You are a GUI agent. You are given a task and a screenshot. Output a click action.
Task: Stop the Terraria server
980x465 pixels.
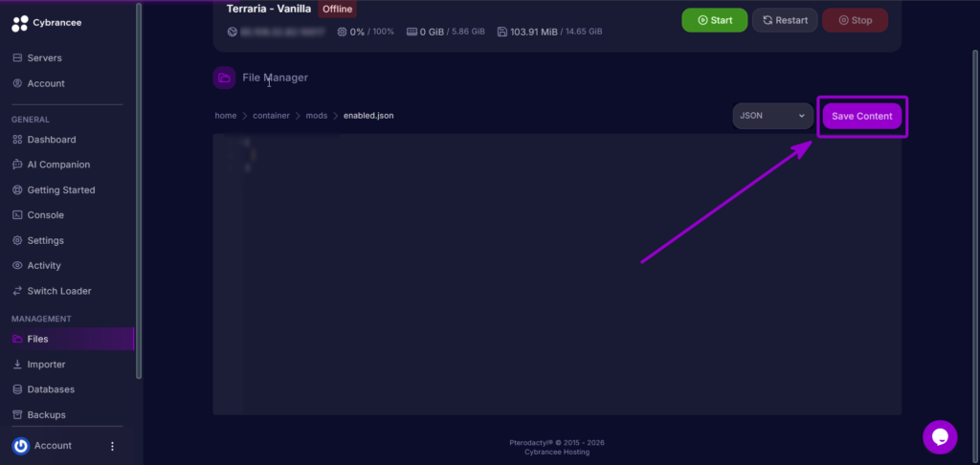click(x=855, y=20)
